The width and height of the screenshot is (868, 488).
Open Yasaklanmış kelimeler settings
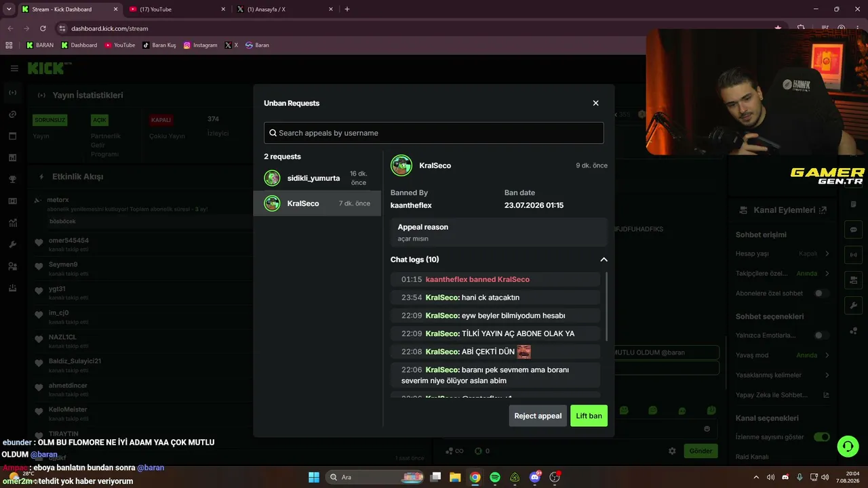[783, 375]
